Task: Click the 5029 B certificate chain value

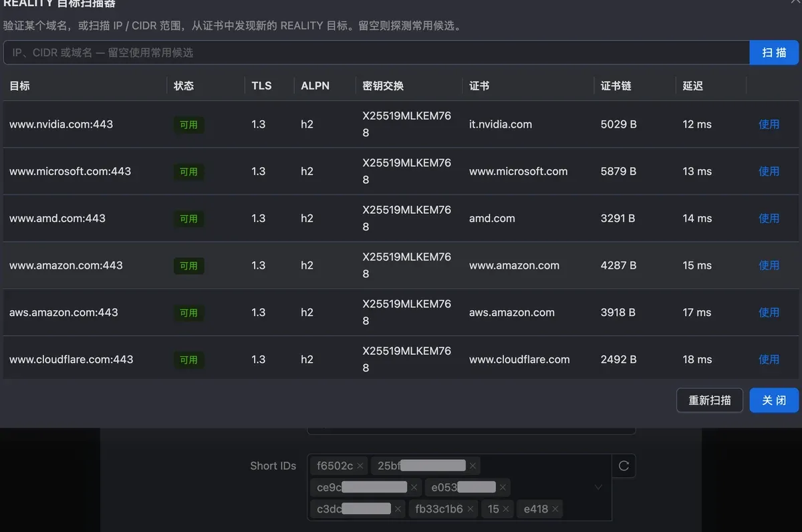Action: click(618, 124)
